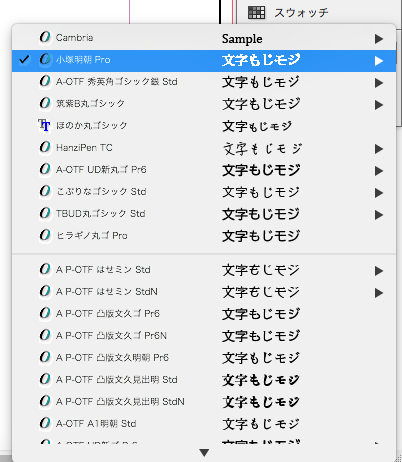Click OpenType icon beside A-OTF A1明朝 Std
Image resolution: width=402 pixels, height=462 pixels.
pos(45,423)
